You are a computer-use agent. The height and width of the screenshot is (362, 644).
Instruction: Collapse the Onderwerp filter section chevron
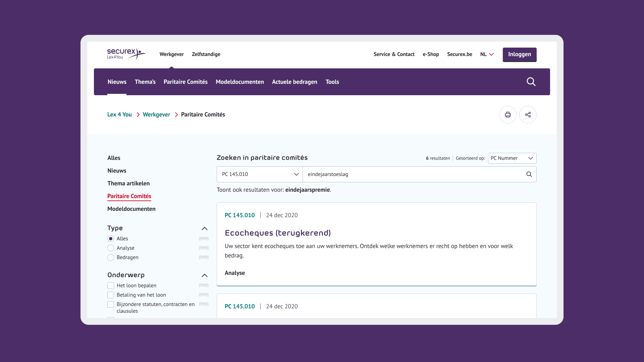tap(204, 275)
